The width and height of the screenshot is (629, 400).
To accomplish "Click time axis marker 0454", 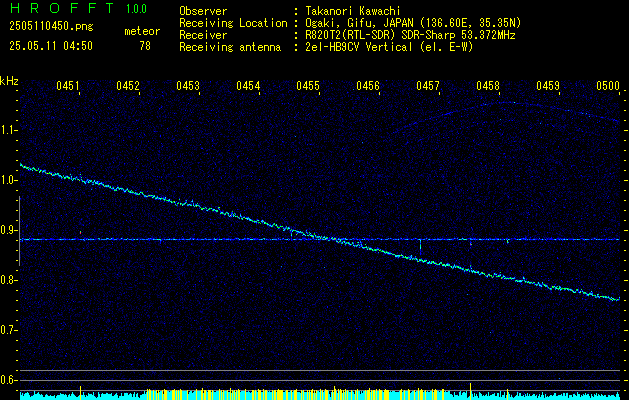I will click(x=248, y=85).
